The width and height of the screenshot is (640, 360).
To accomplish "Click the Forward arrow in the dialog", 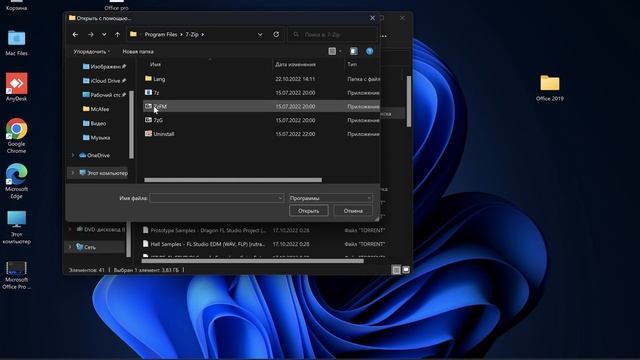I will [x=91, y=35].
